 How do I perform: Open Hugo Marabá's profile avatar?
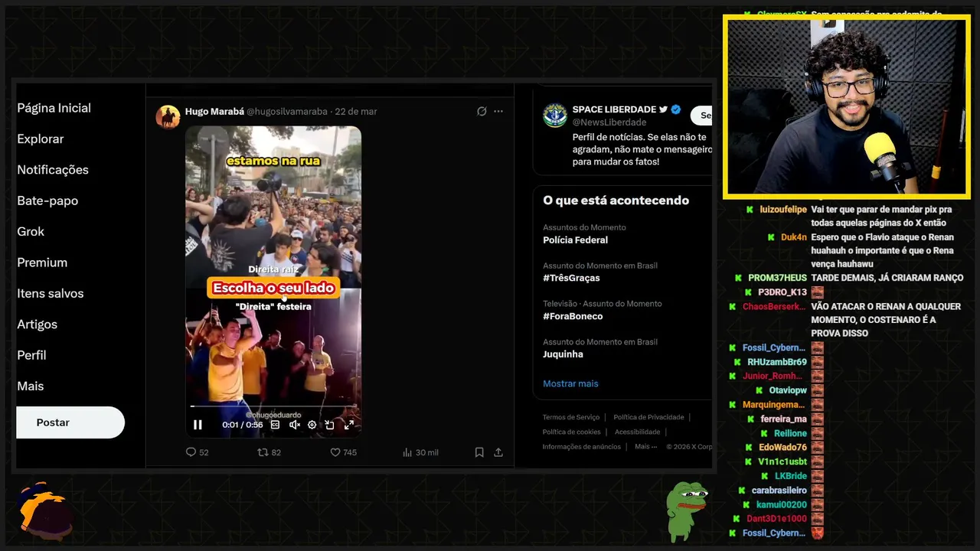[168, 117]
